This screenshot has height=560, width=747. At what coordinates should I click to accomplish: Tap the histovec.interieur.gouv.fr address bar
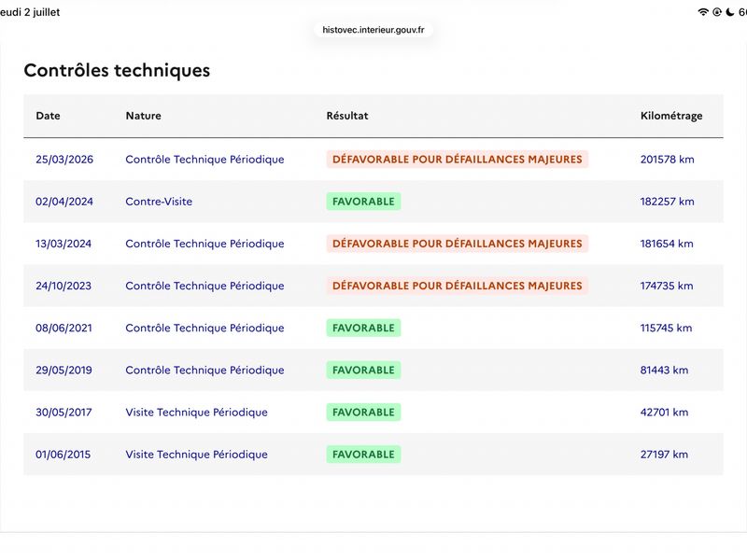pos(373,30)
